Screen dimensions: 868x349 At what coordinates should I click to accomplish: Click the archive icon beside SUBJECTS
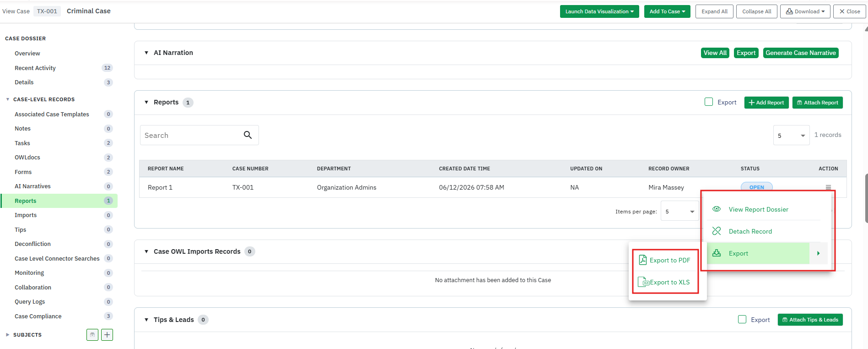pyautogui.click(x=92, y=335)
